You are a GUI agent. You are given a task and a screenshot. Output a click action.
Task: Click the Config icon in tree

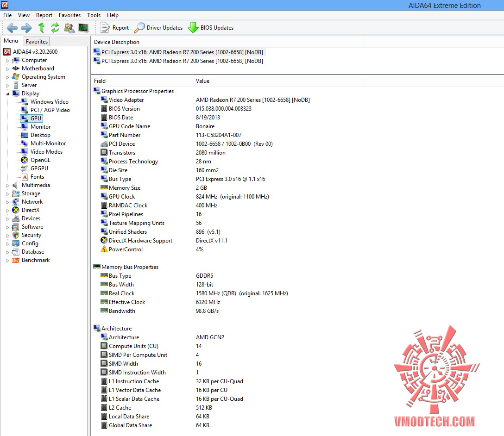tap(15, 243)
